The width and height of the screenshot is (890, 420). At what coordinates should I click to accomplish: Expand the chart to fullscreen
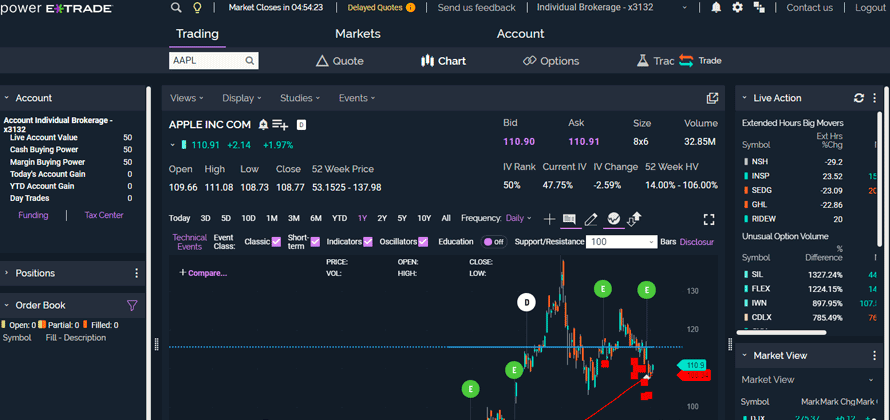pyautogui.click(x=708, y=219)
